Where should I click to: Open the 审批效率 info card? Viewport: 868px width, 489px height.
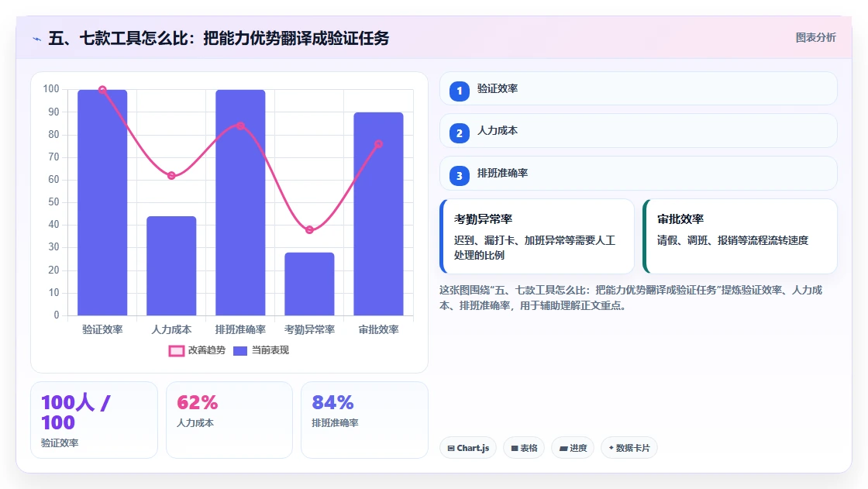[739, 236]
